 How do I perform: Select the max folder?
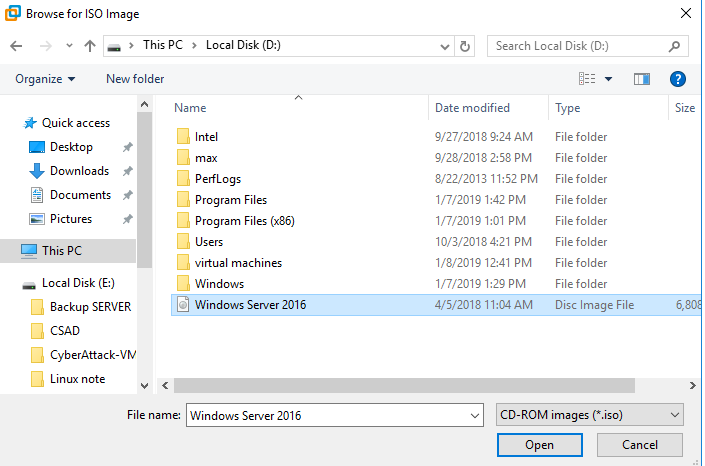(x=206, y=158)
